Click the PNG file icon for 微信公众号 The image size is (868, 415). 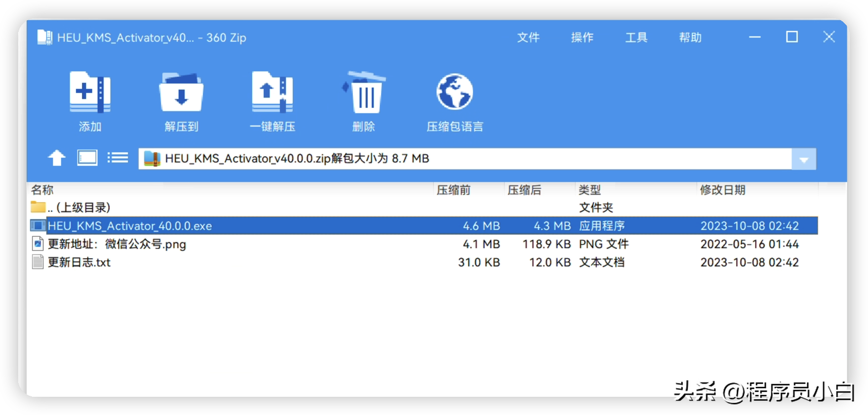pyautogui.click(x=37, y=244)
